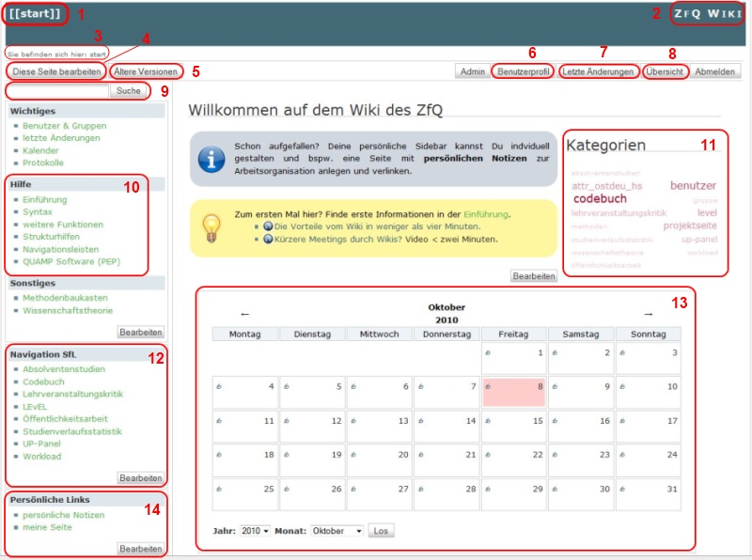
Task: Click edit icon in calendar day 25
Action: point(217,489)
